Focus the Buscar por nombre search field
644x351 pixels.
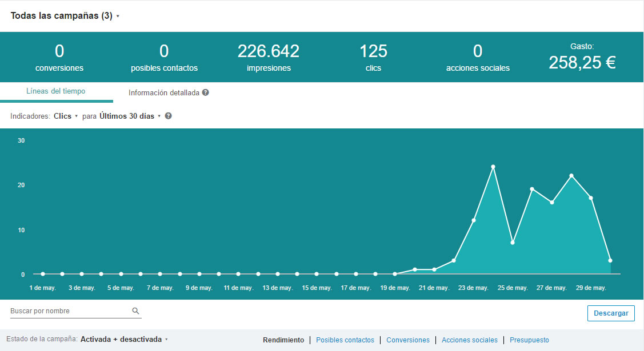(x=70, y=311)
